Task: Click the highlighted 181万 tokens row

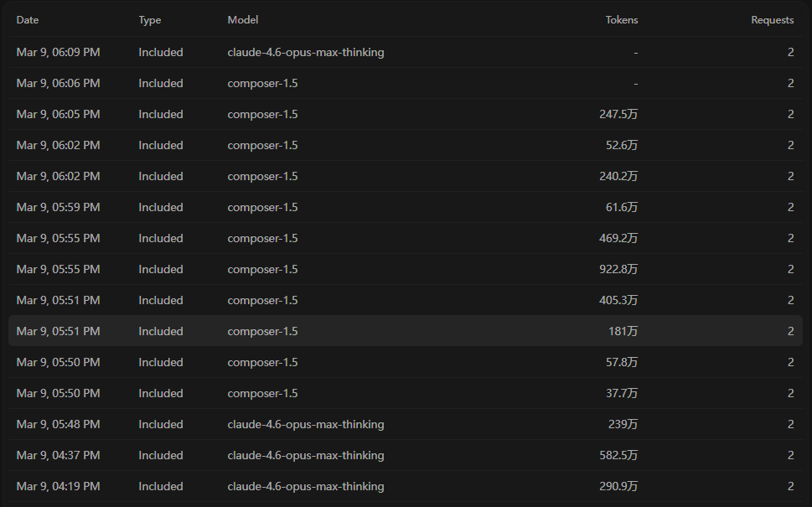Action: tap(406, 331)
